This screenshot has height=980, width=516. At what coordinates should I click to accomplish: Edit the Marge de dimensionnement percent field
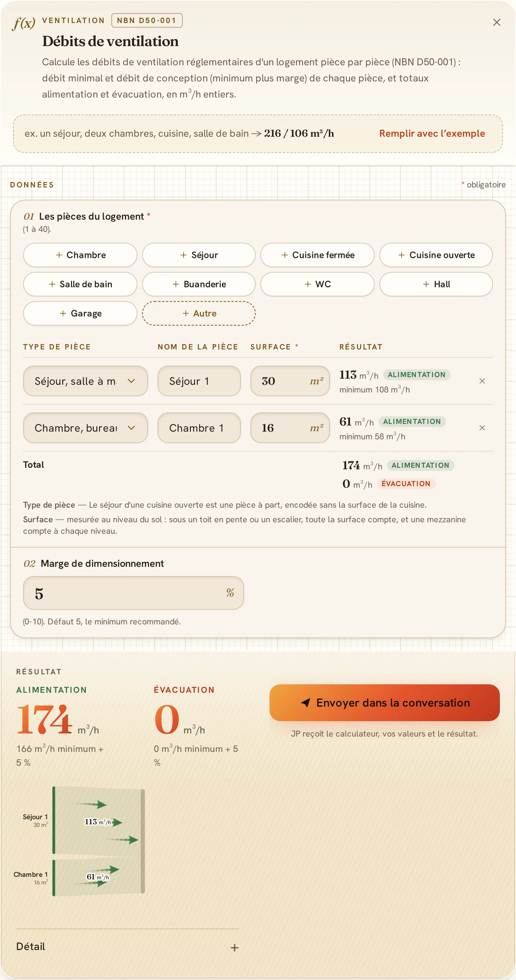point(133,593)
